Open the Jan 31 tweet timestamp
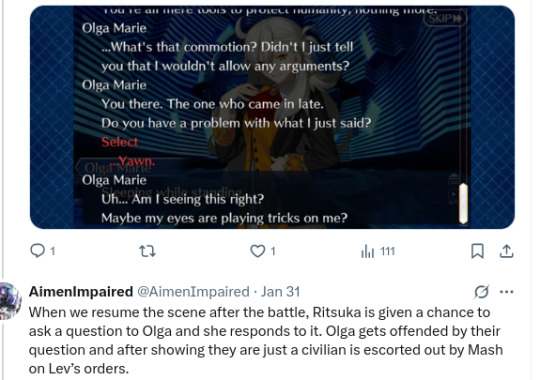The width and height of the screenshot is (540, 380). coord(280,292)
